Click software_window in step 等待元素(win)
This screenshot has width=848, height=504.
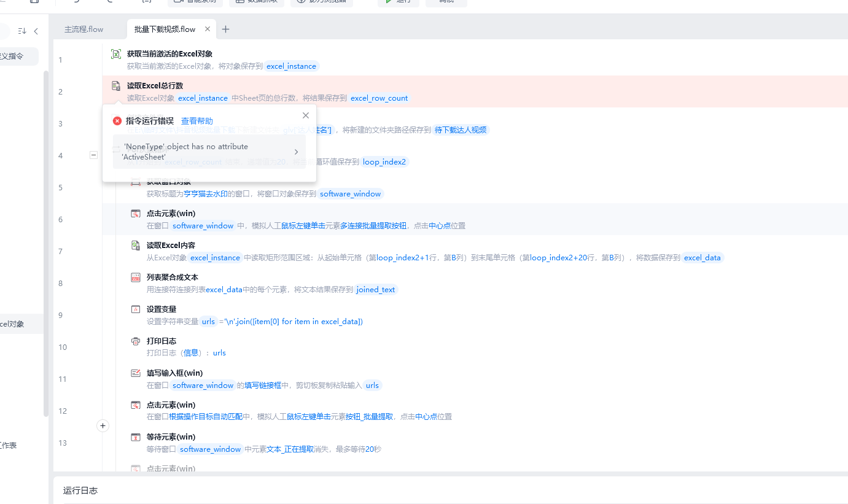pyautogui.click(x=211, y=449)
